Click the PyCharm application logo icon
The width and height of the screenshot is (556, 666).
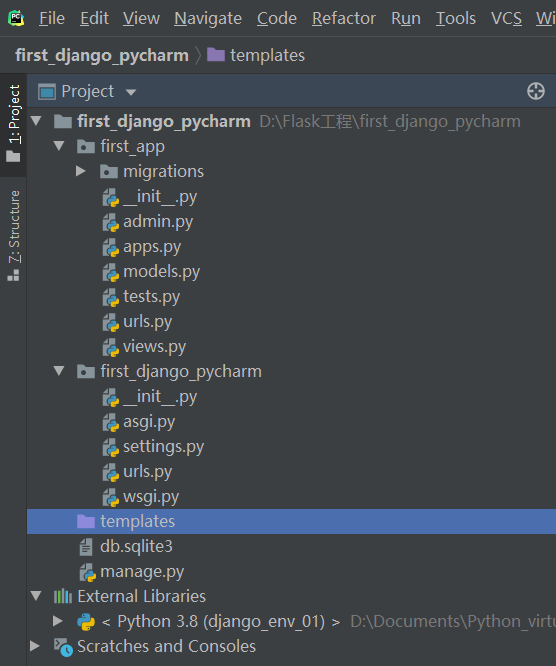pyautogui.click(x=16, y=18)
